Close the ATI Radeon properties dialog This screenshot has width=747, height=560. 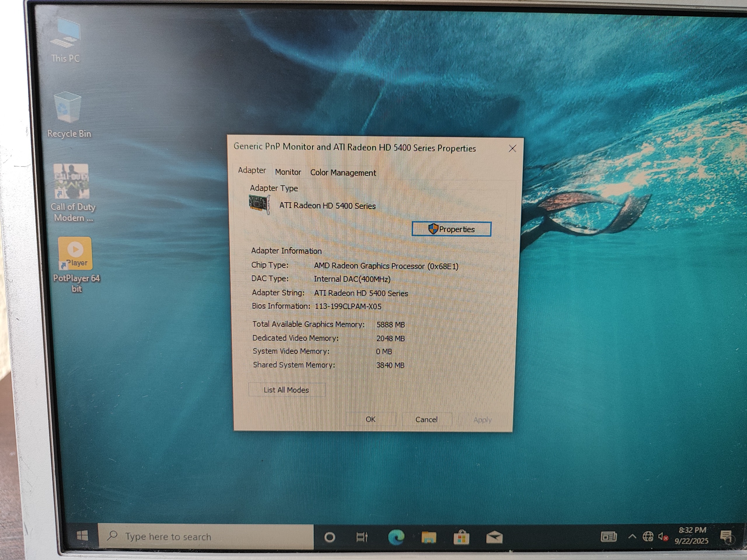pyautogui.click(x=512, y=148)
